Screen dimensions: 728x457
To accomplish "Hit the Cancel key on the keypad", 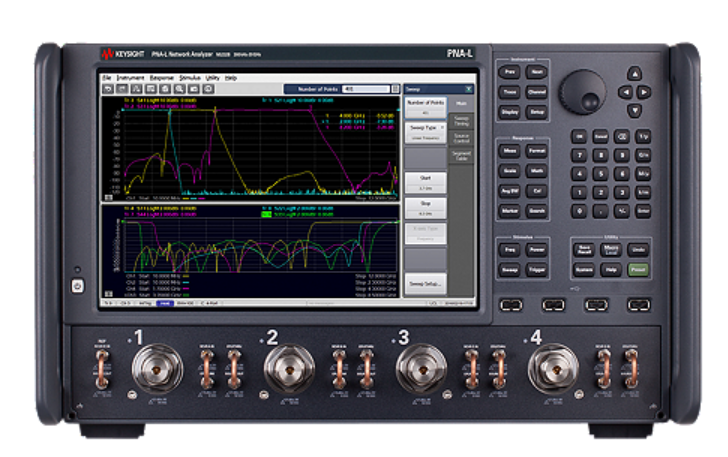I will click(x=600, y=136).
